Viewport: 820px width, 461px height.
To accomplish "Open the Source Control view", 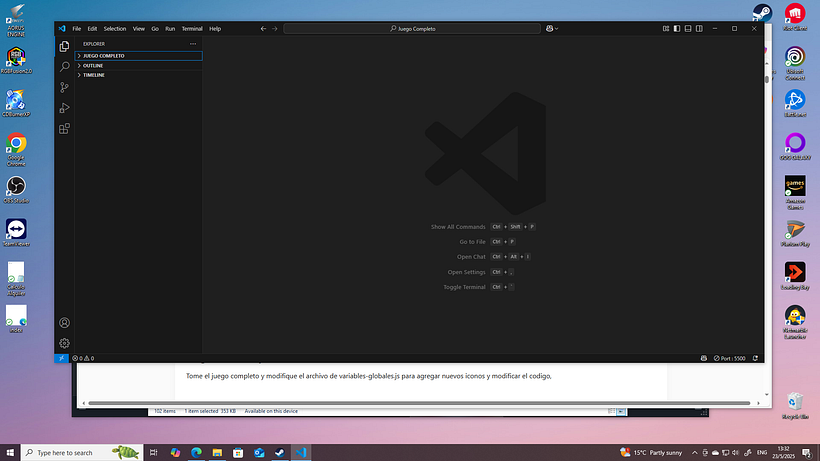I will [x=64, y=87].
